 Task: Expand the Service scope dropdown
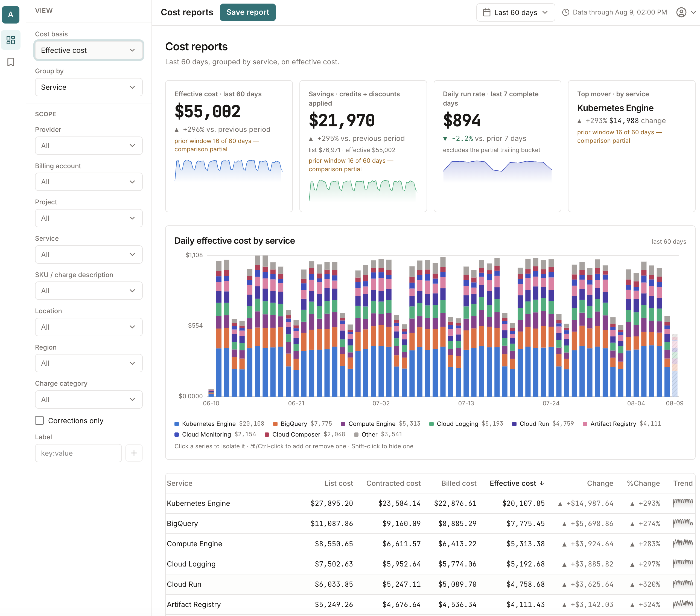pyautogui.click(x=89, y=255)
